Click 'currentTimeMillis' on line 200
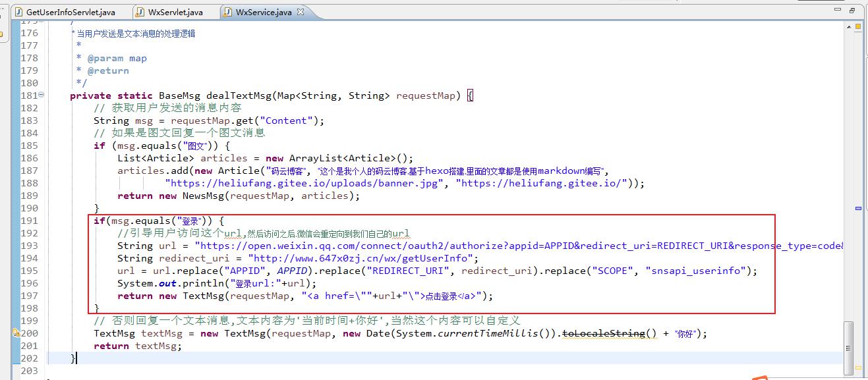868x380 pixels. coord(489,333)
